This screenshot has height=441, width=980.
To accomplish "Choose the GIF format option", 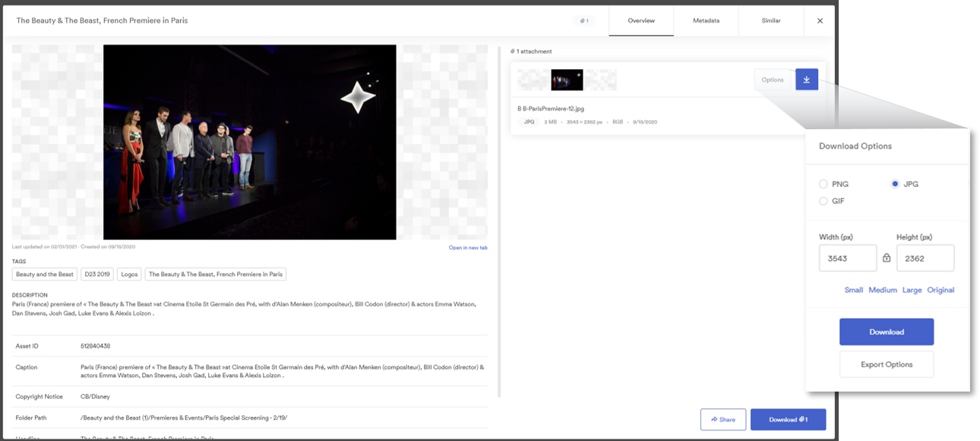I will tap(824, 201).
